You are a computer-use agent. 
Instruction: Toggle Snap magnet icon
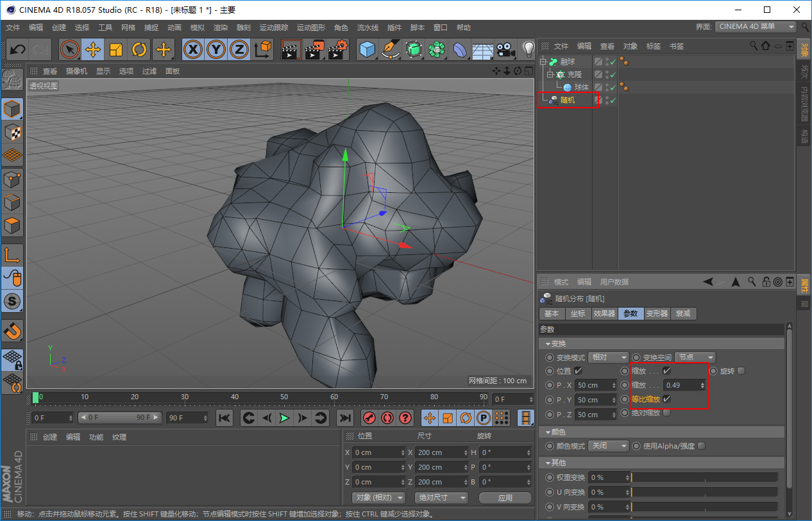12,331
